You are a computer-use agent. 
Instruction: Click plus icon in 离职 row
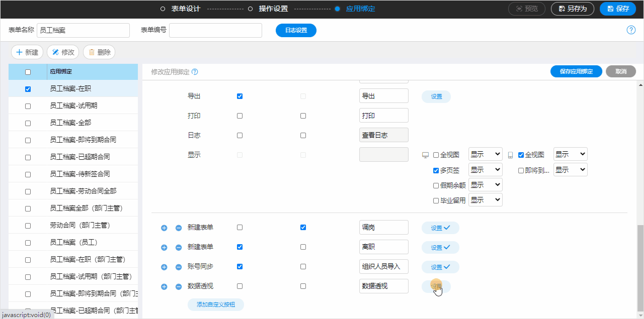click(x=164, y=248)
